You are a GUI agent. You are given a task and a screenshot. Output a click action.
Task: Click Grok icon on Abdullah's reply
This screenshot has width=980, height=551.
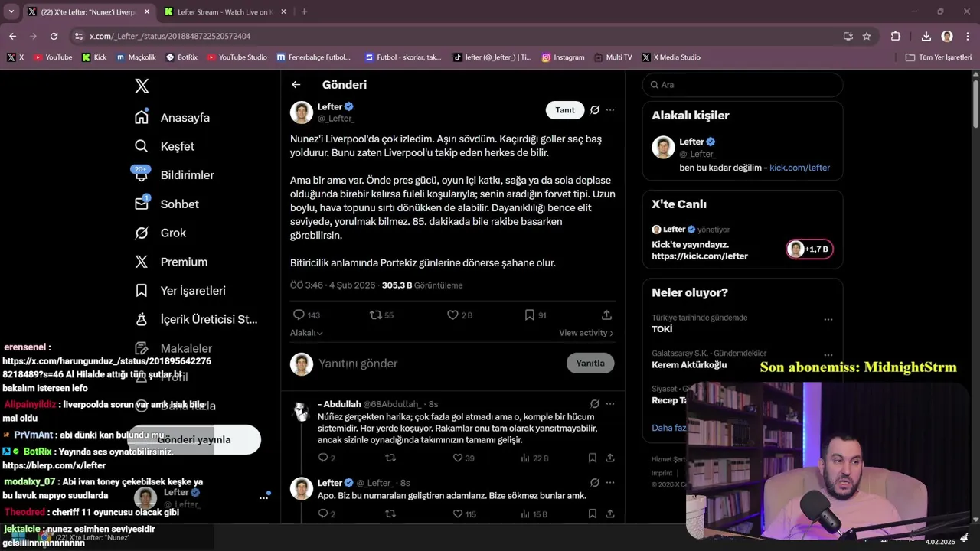(595, 404)
